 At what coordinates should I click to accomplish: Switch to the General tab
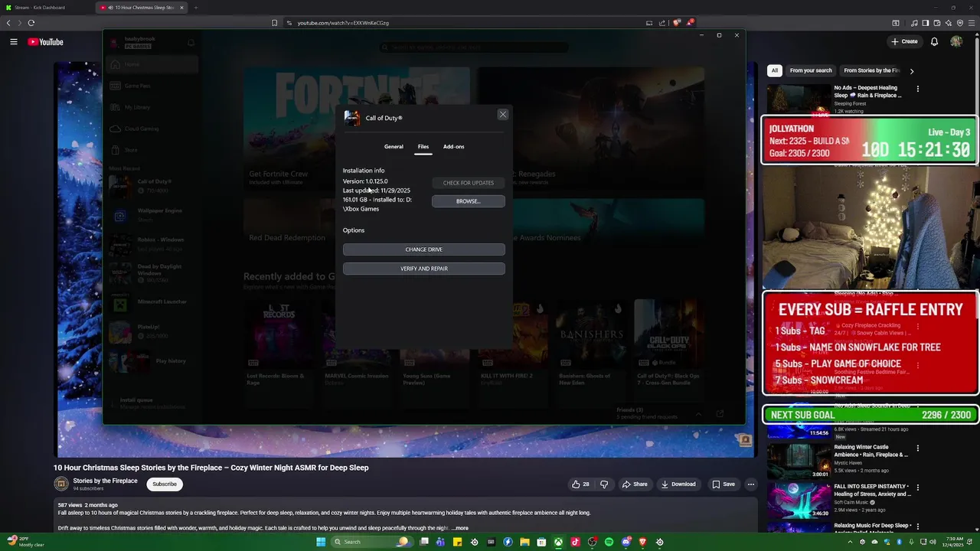pyautogui.click(x=394, y=146)
